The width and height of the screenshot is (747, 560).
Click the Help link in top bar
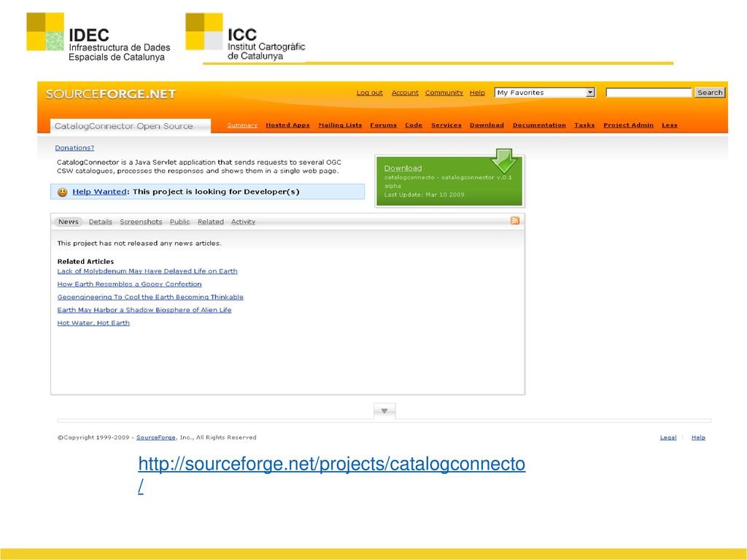tap(477, 93)
